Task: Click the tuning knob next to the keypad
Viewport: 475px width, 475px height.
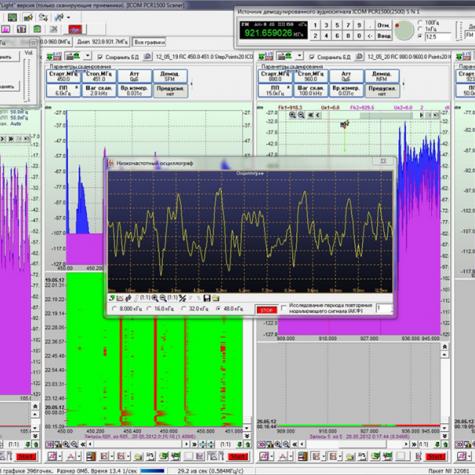Action: pos(404,31)
